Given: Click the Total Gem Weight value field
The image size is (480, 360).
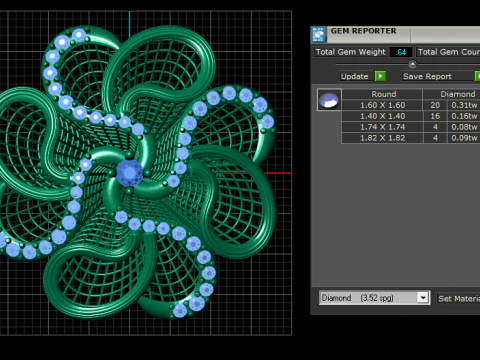Looking at the screenshot, I should 401,52.
